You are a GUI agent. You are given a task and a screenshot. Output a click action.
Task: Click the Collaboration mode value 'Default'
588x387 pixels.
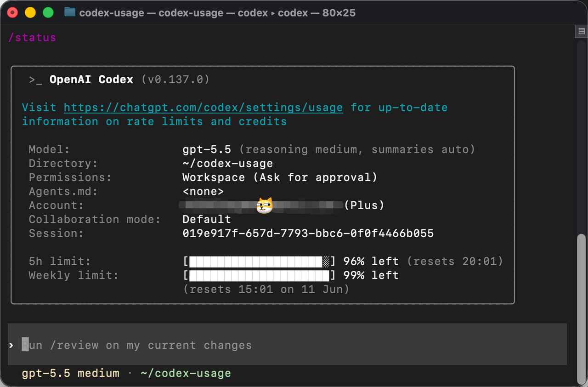pyautogui.click(x=207, y=219)
